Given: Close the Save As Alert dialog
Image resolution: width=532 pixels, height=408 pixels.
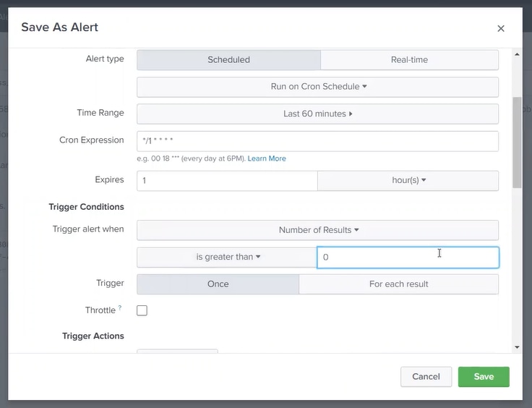Looking at the screenshot, I should [x=501, y=28].
